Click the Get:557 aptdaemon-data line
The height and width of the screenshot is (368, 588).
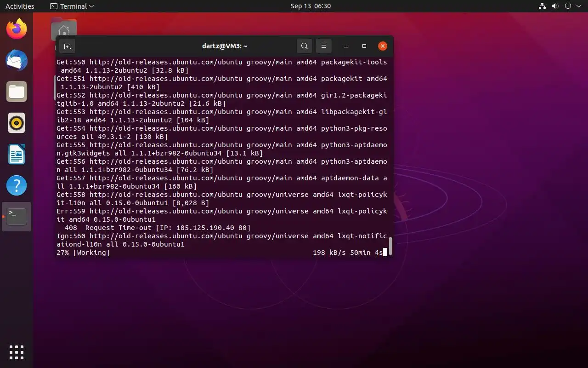click(x=222, y=182)
